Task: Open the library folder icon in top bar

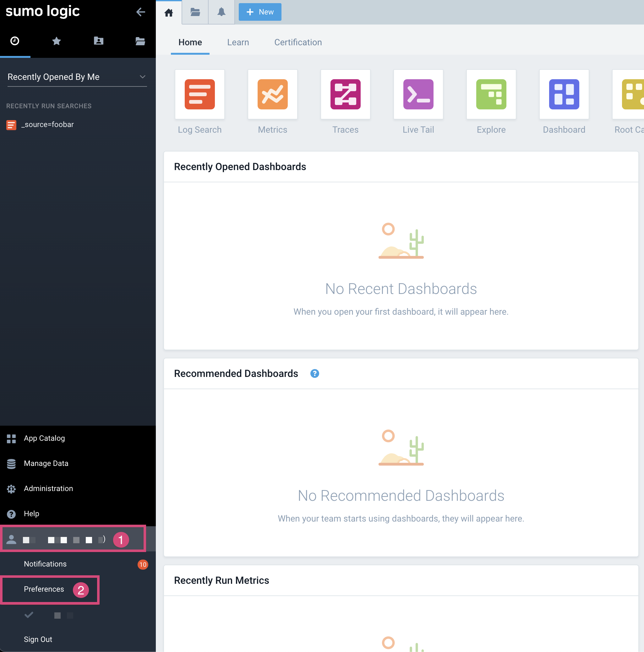Action: point(195,12)
